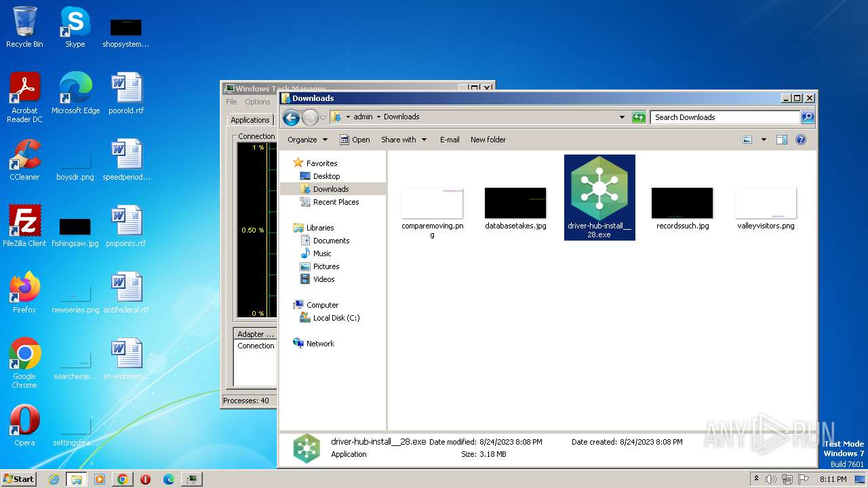Open Google Chrome desktop shortcut

(x=24, y=363)
